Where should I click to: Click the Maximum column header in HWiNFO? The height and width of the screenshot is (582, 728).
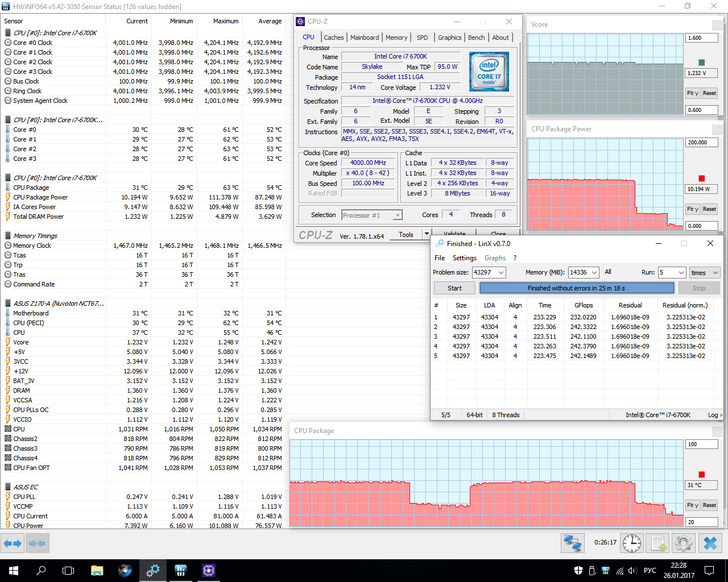(x=219, y=21)
